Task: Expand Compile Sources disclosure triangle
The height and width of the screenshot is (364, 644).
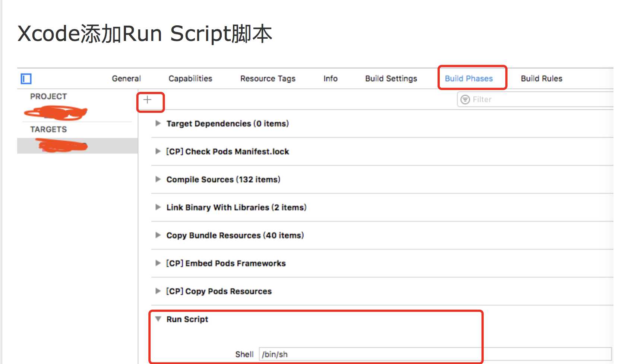Action: tap(158, 179)
